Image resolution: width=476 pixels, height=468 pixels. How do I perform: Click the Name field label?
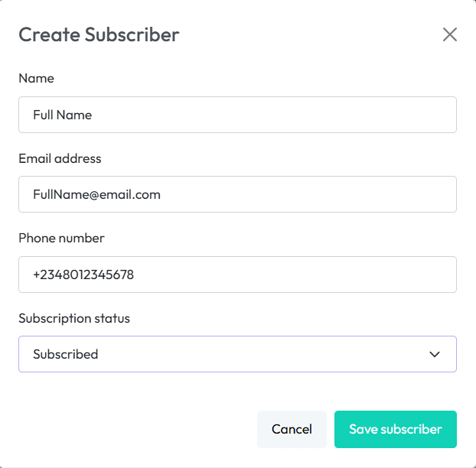(x=36, y=78)
